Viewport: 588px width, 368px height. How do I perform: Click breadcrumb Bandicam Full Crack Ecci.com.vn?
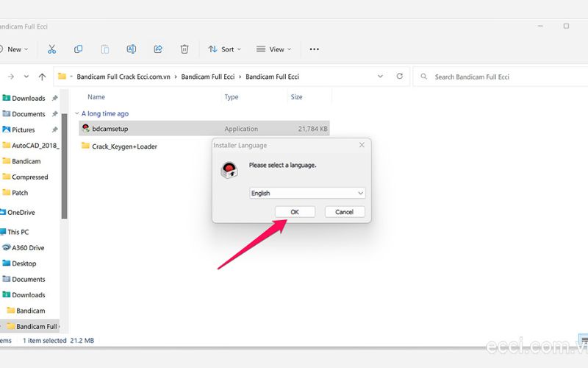coord(123,77)
